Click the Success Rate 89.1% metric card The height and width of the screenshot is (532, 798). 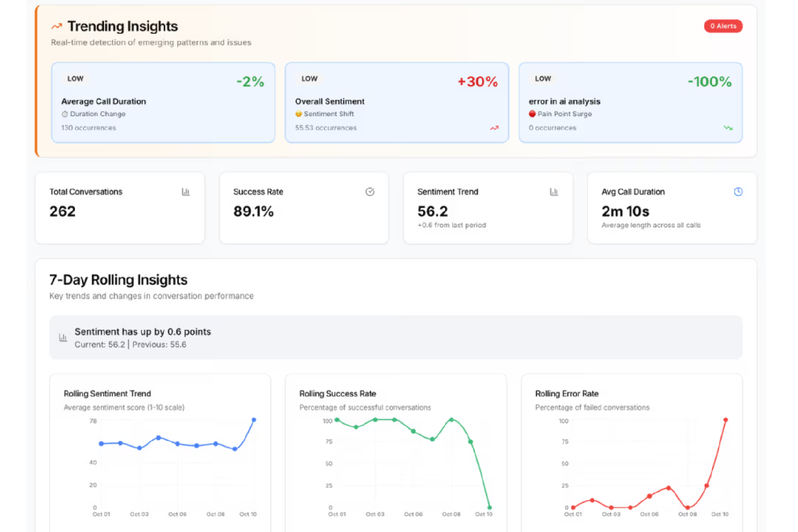(x=304, y=207)
